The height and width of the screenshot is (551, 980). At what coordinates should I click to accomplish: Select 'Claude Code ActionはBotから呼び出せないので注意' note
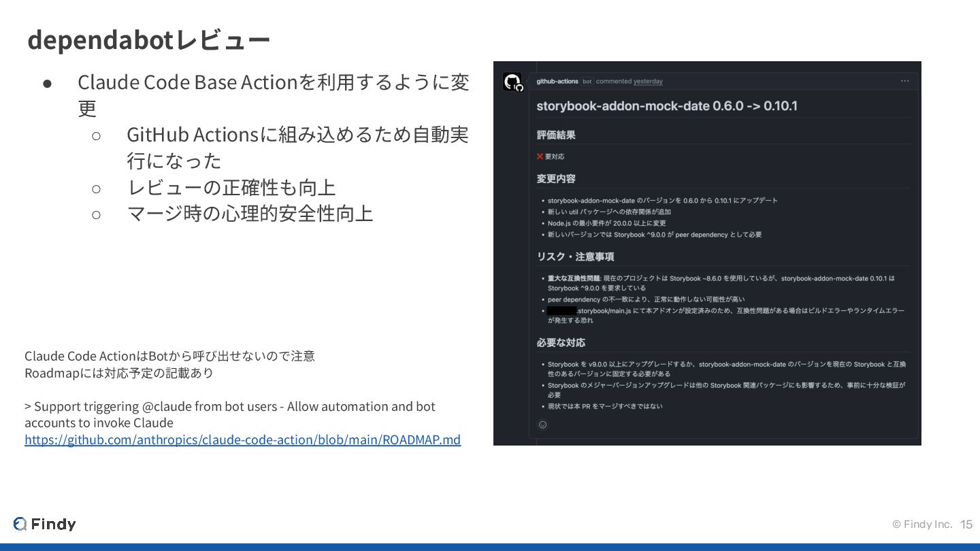[169, 356]
